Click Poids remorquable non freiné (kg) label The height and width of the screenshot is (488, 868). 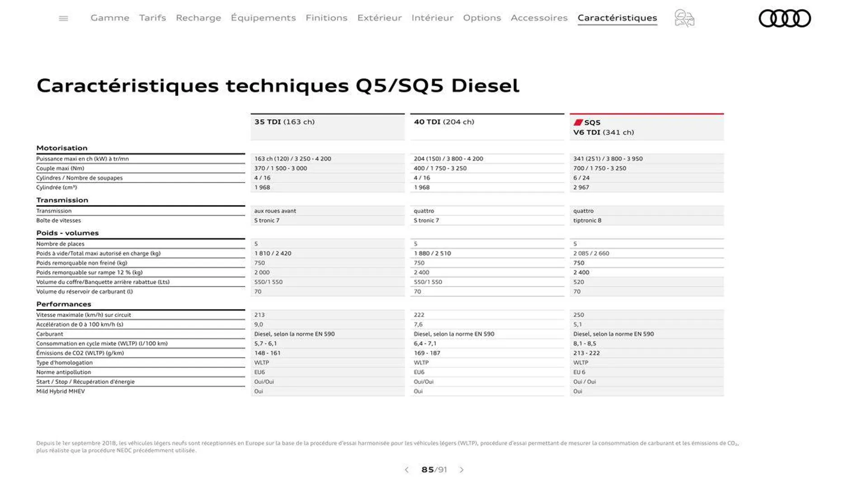[x=82, y=263]
